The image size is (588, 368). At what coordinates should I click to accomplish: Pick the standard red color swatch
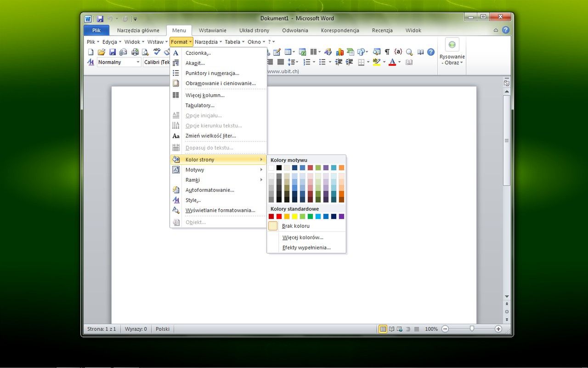(279, 217)
